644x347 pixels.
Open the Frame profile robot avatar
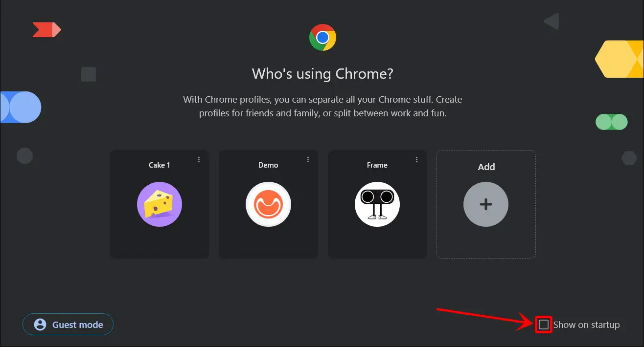point(377,204)
